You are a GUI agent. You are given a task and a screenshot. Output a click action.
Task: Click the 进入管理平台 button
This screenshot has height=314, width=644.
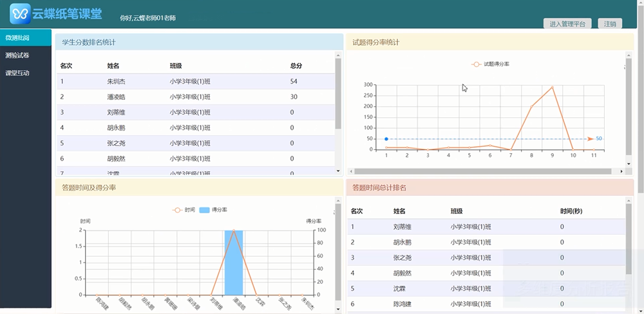(567, 24)
